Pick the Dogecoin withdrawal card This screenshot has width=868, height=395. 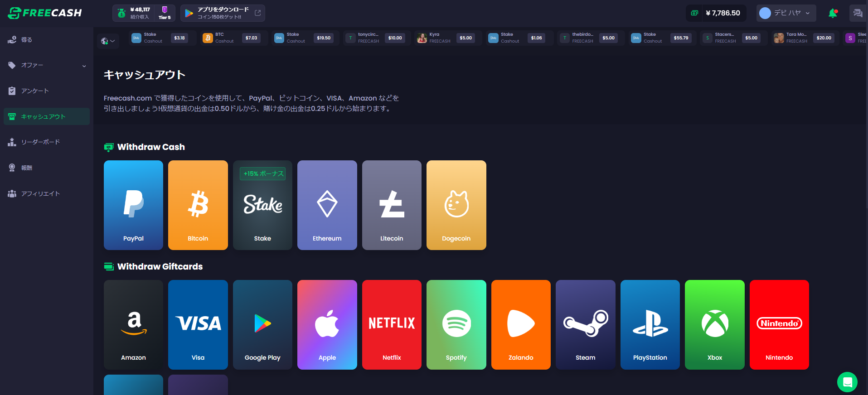[x=456, y=205]
